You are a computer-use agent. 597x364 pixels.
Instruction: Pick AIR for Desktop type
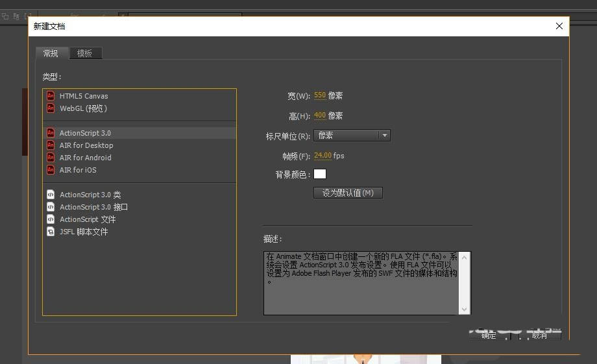point(140,145)
